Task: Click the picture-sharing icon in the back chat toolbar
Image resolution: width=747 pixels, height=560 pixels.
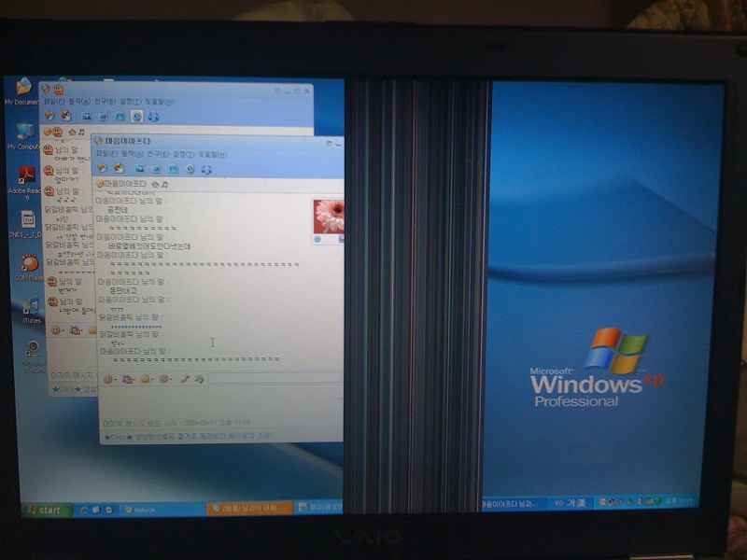Action: [86, 116]
